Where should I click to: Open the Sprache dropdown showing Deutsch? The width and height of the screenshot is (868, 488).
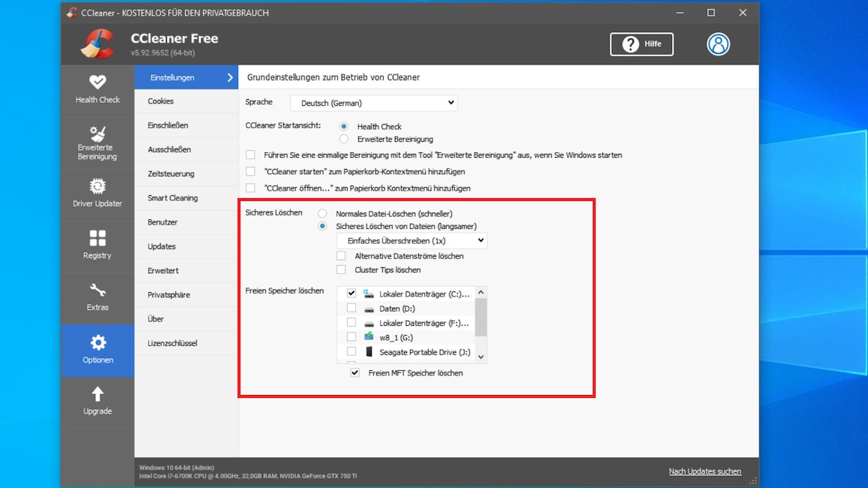pyautogui.click(x=373, y=102)
